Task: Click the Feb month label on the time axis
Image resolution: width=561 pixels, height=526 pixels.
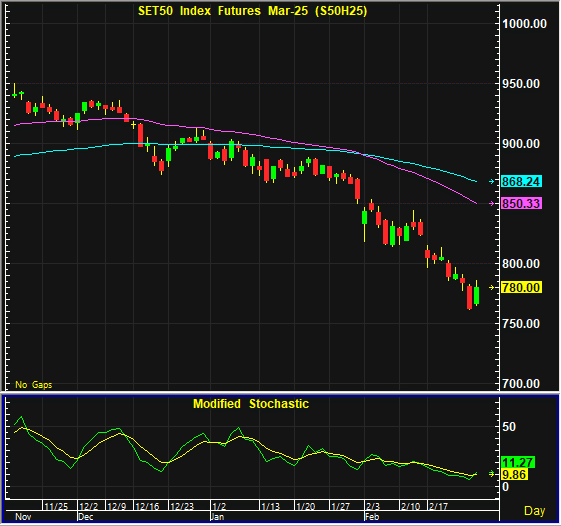Action: point(372,517)
